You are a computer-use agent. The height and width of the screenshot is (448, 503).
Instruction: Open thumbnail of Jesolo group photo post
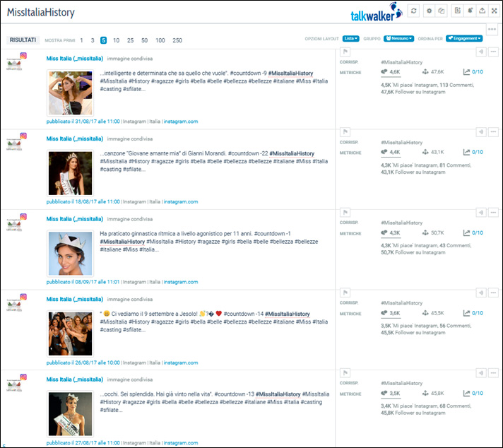pos(70,334)
